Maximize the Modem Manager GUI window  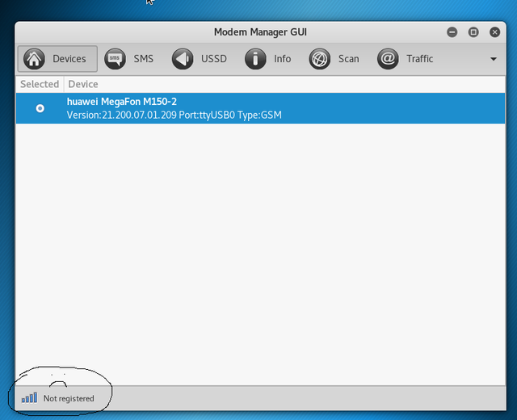pyautogui.click(x=473, y=32)
